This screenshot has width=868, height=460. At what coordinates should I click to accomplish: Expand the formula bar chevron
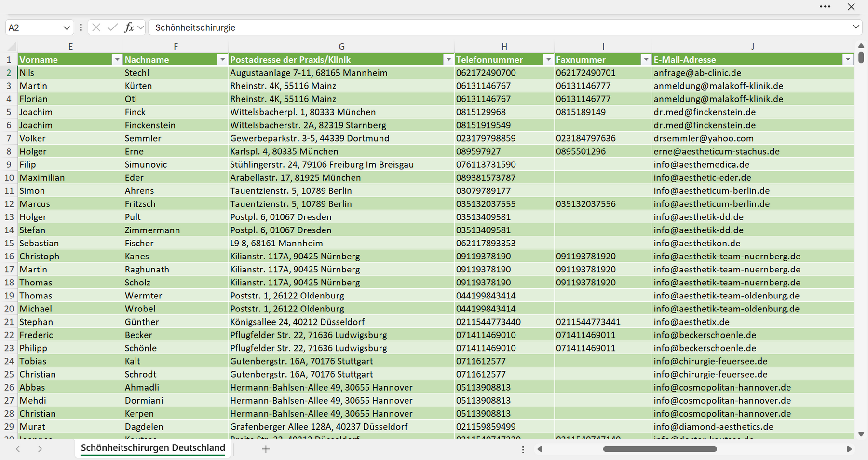855,27
